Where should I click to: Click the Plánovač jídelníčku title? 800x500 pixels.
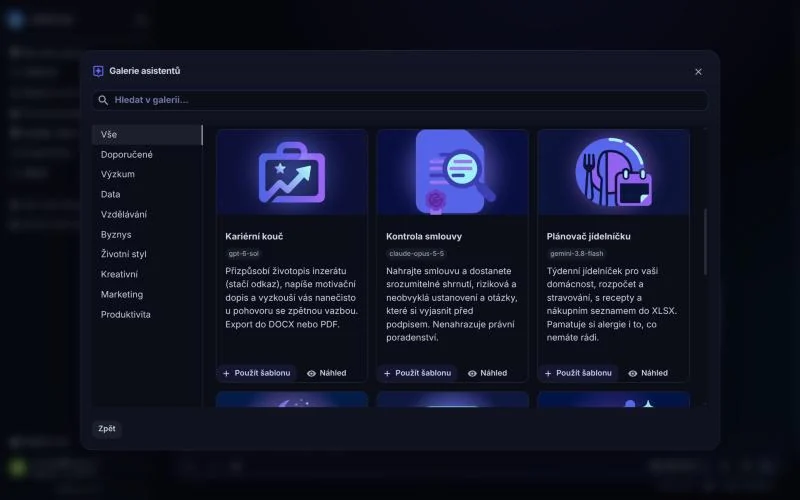(x=588, y=236)
